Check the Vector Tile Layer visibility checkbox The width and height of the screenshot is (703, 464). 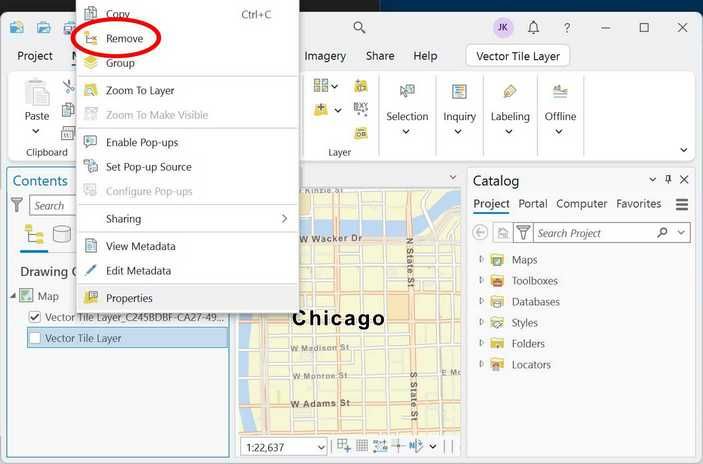point(35,338)
